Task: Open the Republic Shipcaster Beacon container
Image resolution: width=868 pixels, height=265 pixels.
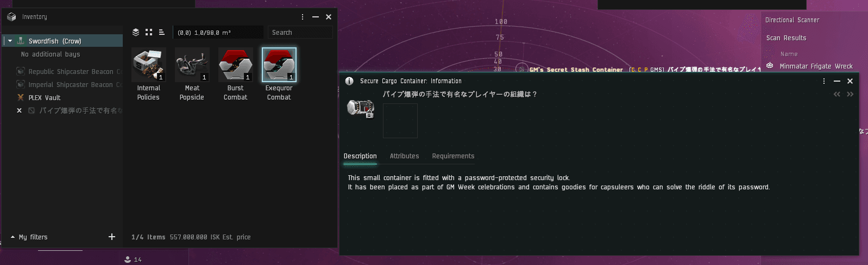Action: pyautogui.click(x=69, y=71)
